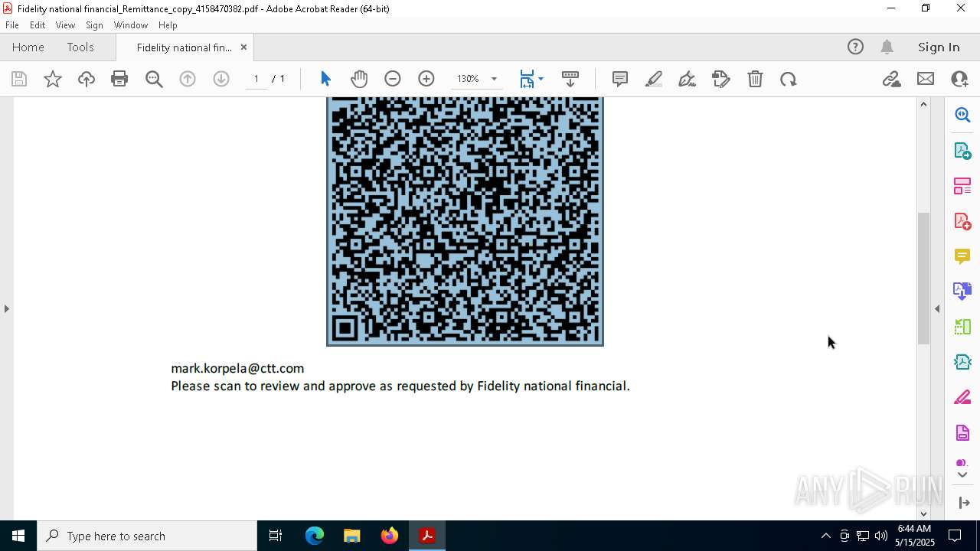Activate the Hand pan tool
The width and height of the screenshot is (980, 551).
click(359, 79)
